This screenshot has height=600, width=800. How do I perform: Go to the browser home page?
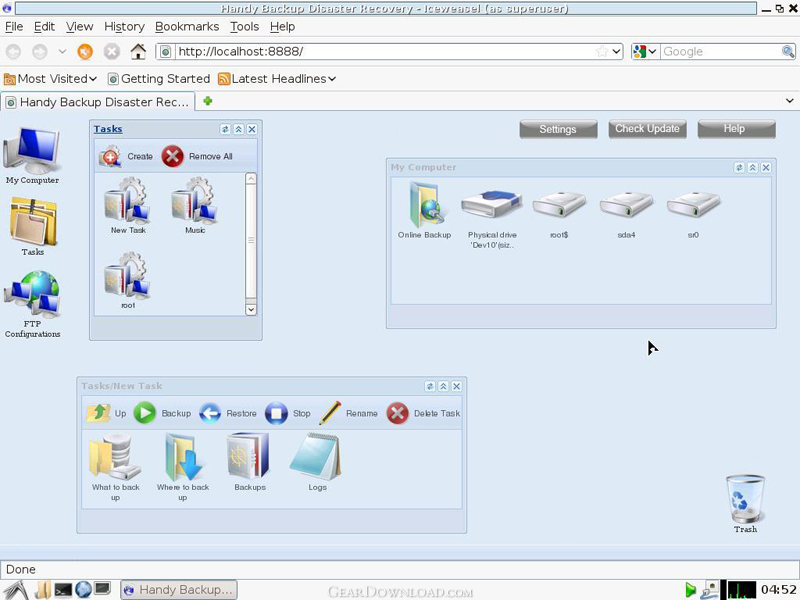[138, 52]
